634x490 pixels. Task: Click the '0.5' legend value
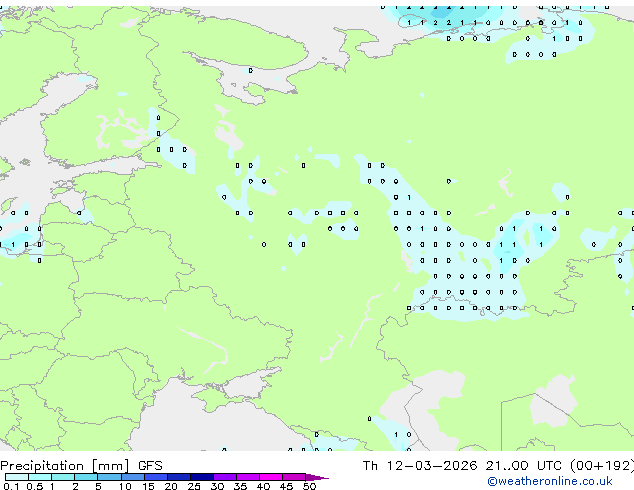[35, 486]
